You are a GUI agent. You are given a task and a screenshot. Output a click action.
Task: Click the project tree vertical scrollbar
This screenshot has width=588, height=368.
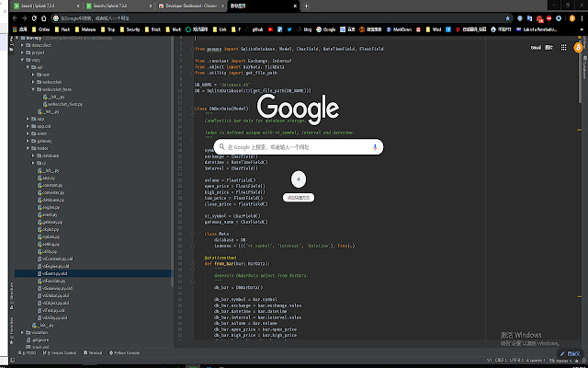coord(172,162)
